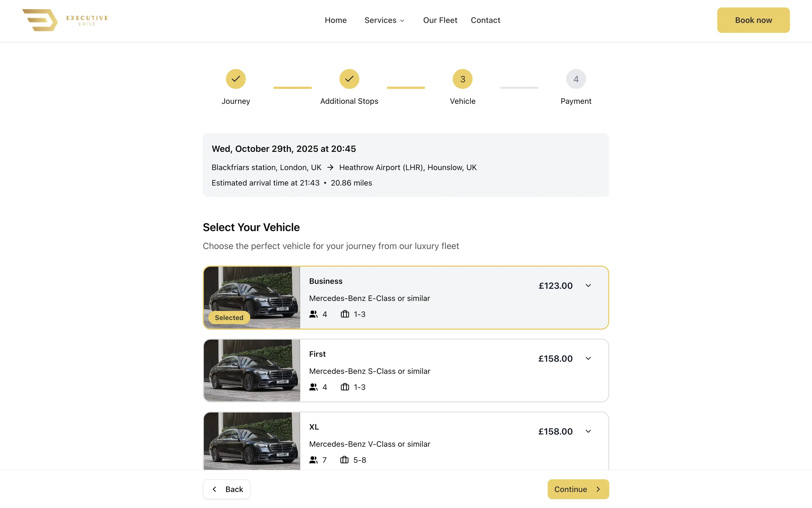Expand the First class price details chevron

click(588, 358)
